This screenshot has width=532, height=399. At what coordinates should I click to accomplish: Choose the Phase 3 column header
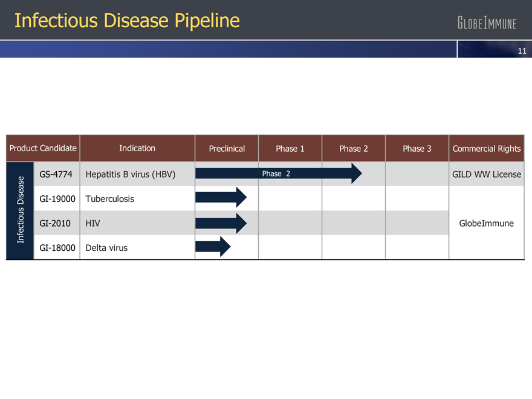417,149
